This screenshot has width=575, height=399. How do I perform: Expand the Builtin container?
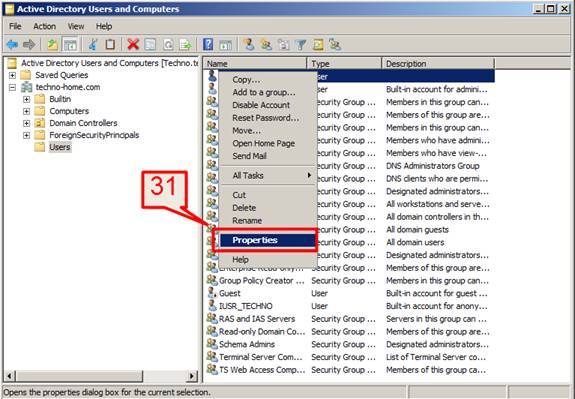[x=26, y=99]
